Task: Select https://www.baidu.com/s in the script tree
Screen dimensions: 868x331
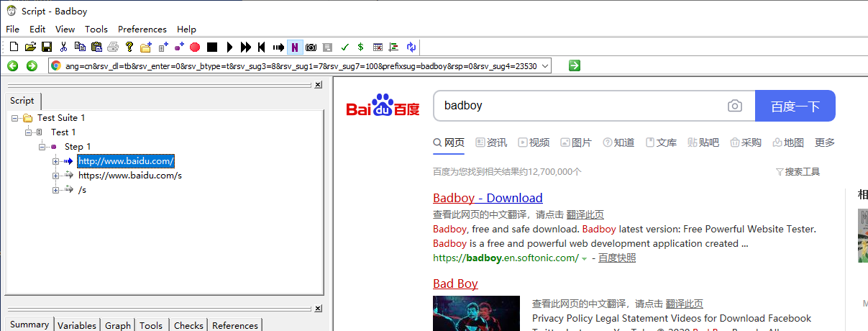Action: pos(130,176)
